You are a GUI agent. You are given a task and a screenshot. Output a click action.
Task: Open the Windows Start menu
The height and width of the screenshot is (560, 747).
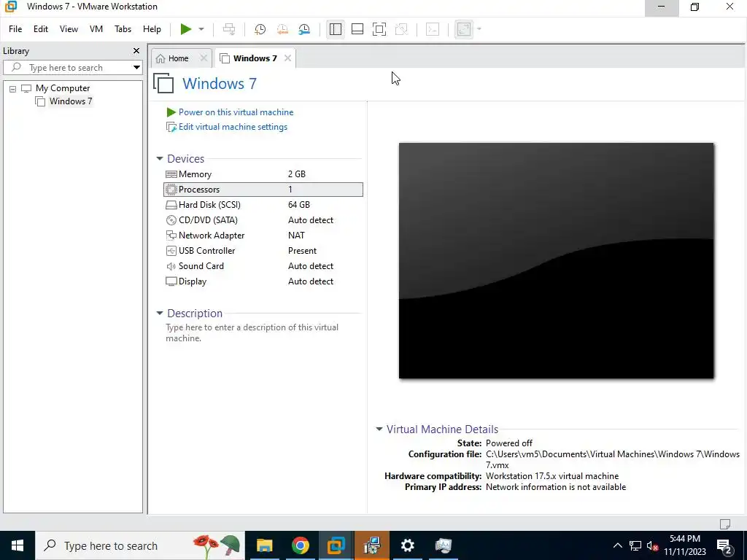coord(18,545)
